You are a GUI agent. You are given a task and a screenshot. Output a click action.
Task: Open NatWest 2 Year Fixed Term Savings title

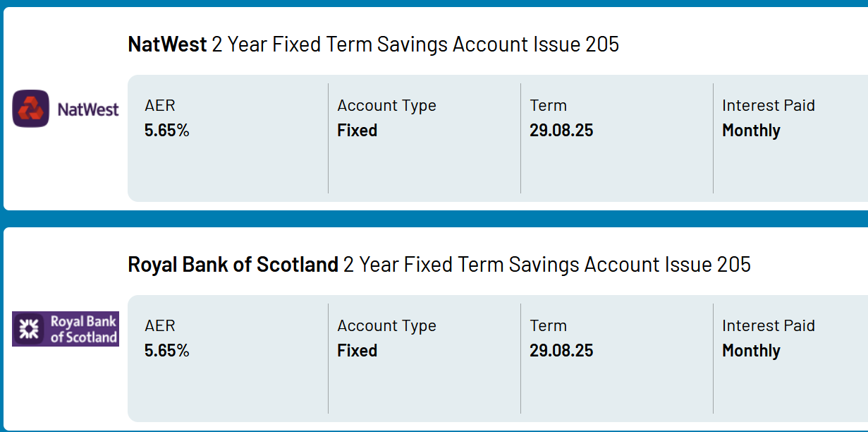373,44
